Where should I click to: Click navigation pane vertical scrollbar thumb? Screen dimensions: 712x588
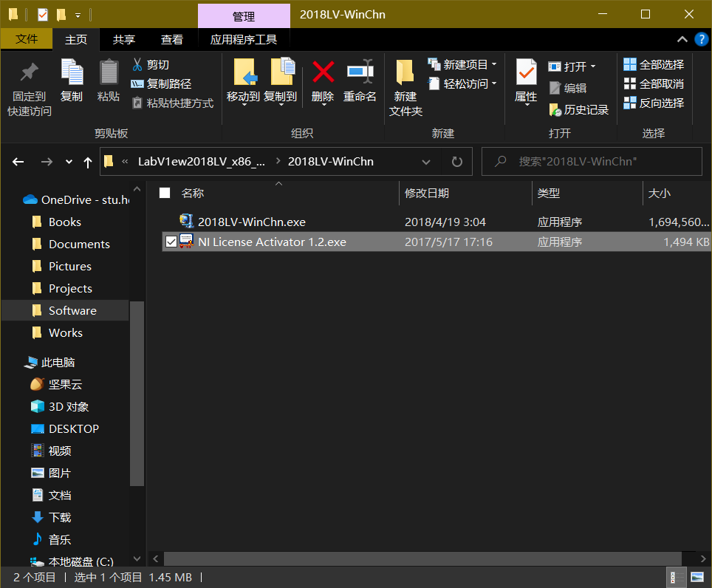(x=137, y=393)
